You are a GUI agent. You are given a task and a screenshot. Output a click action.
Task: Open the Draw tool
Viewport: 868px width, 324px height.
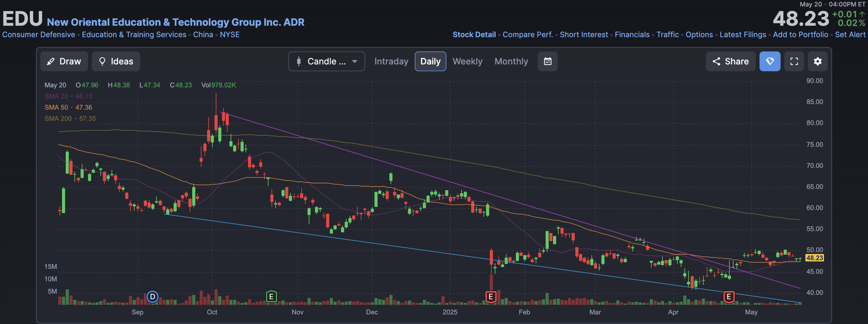tap(64, 61)
